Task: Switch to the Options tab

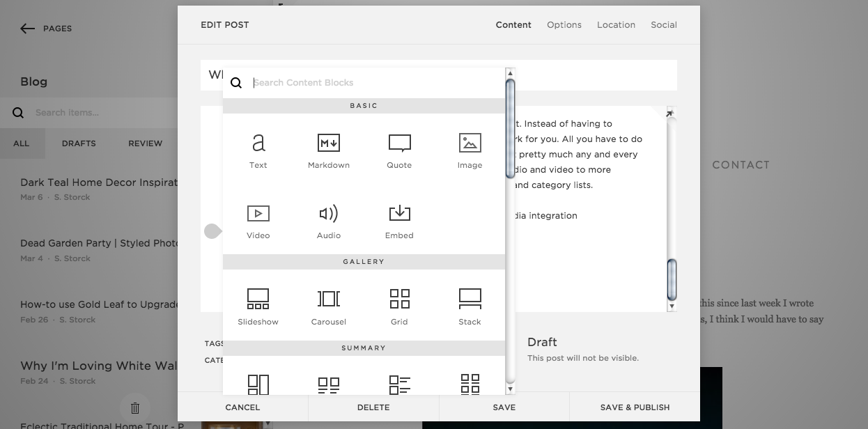Action: pyautogui.click(x=564, y=25)
